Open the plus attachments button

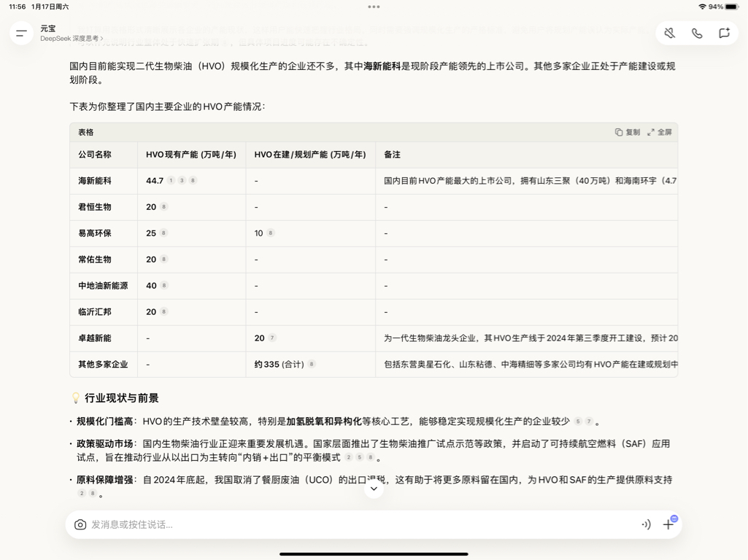[668, 524]
